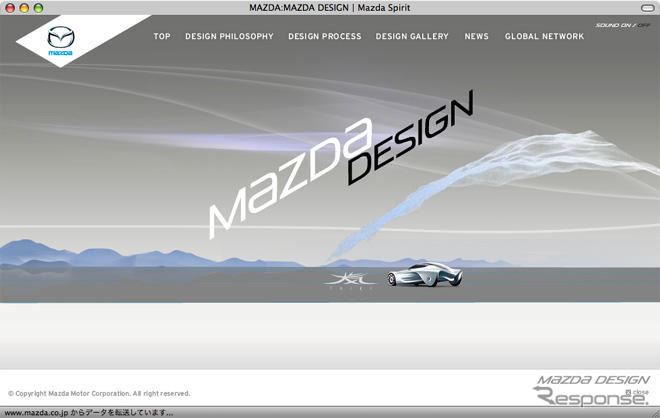The image size is (660, 418).
Task: Click the small close link at bottom right
Action: 638,392
